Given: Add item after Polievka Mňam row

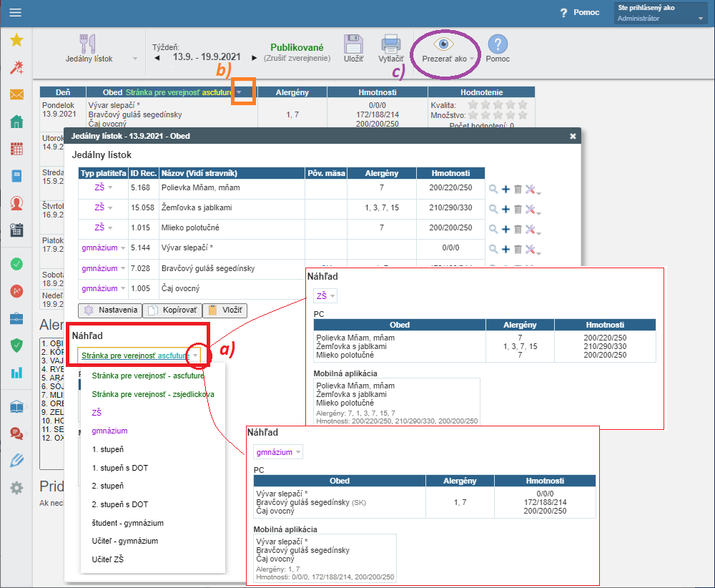Looking at the screenshot, I should [x=506, y=189].
